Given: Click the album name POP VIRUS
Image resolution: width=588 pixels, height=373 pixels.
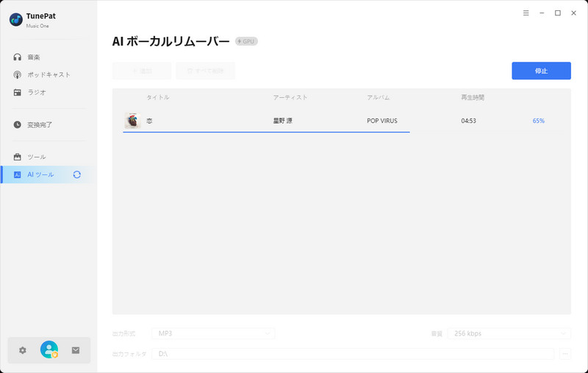Looking at the screenshot, I should pos(382,121).
